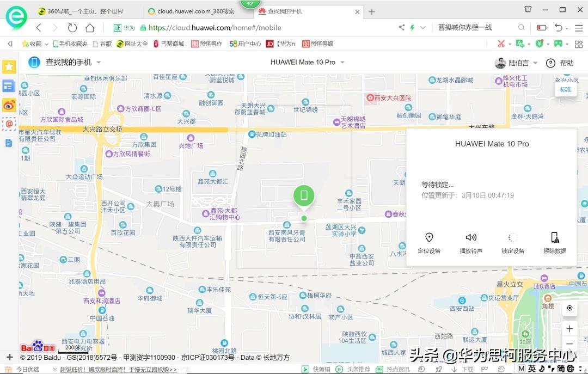Click 下载 download in status bar
This screenshot has height=374, width=588.
[x=463, y=369]
